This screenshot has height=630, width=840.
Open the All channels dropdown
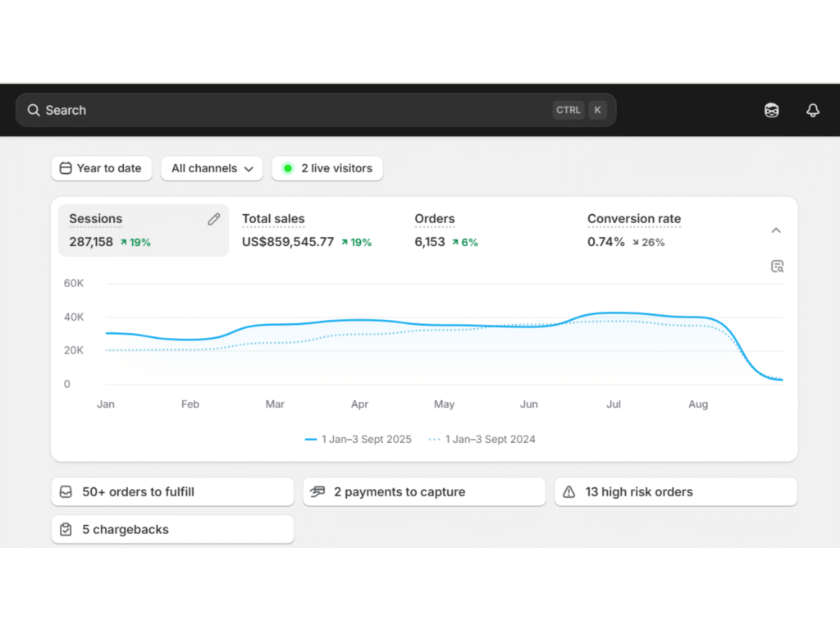pyautogui.click(x=212, y=168)
